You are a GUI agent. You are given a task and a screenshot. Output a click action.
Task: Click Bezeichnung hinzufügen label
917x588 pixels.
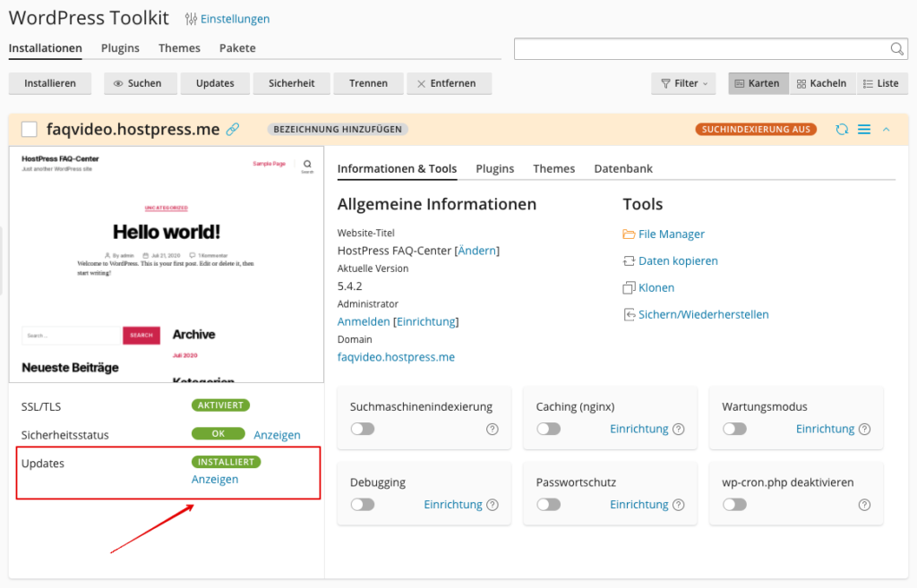338,129
